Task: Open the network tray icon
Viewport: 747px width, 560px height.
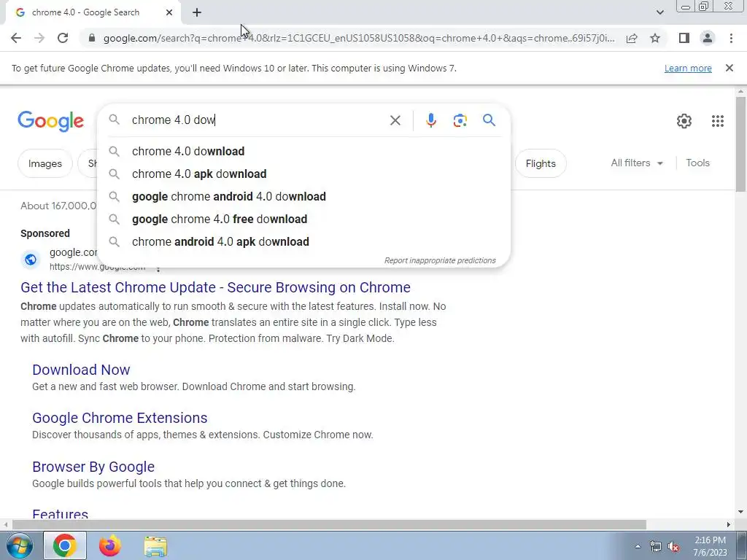Action: (656, 547)
